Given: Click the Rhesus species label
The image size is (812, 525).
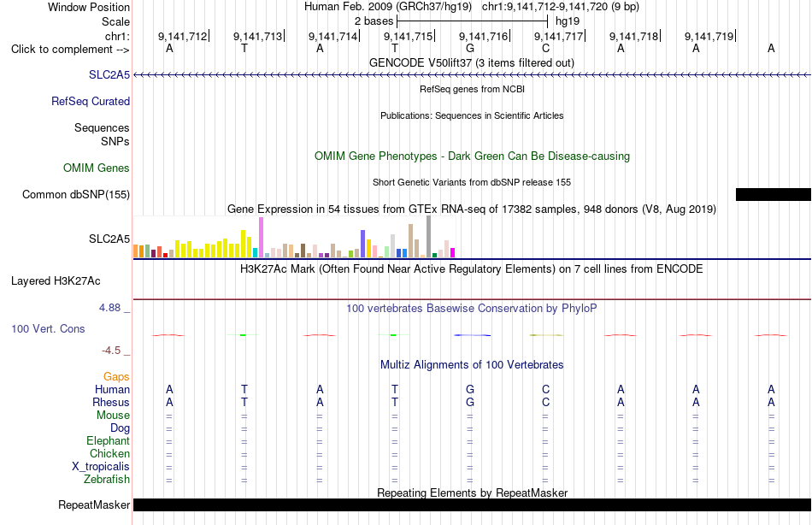Looking at the screenshot, I should click(111, 402).
